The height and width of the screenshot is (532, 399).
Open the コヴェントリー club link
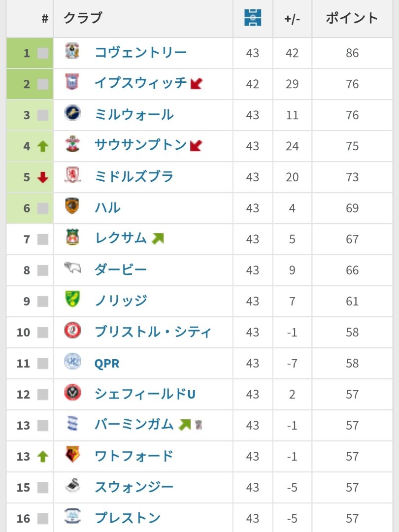click(140, 53)
